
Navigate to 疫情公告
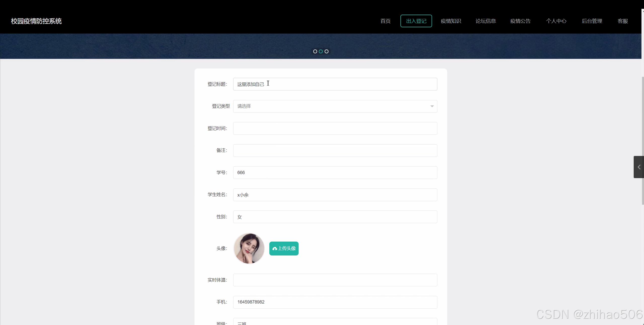click(x=520, y=21)
